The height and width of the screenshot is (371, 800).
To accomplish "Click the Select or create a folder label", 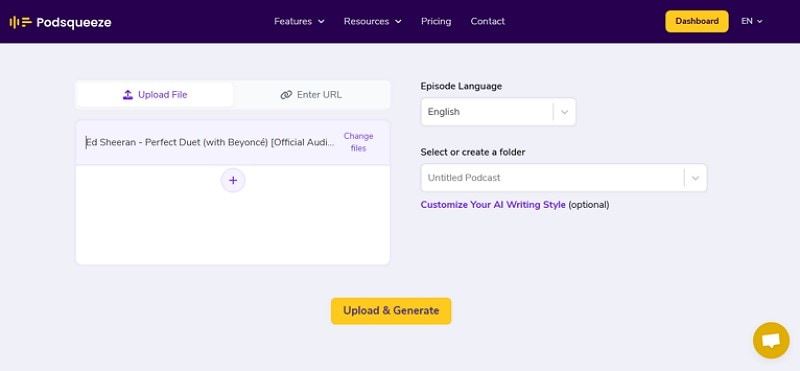I will pyautogui.click(x=473, y=152).
